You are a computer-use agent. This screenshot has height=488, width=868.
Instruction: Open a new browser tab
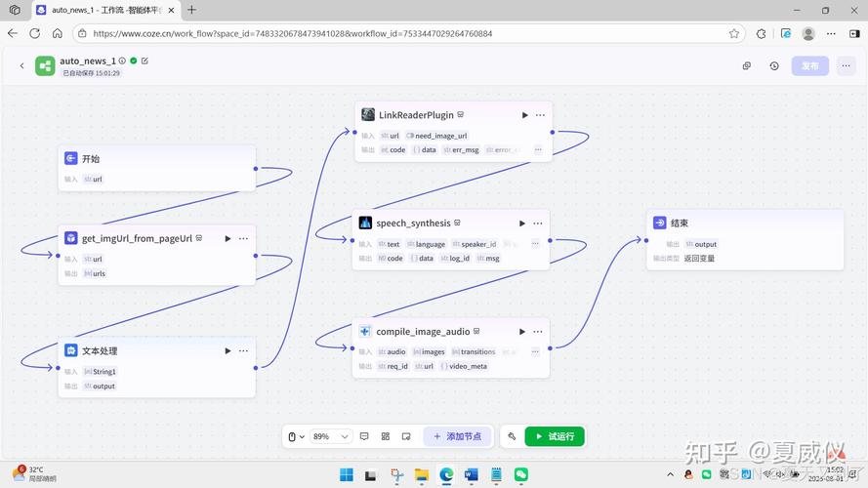(x=191, y=10)
